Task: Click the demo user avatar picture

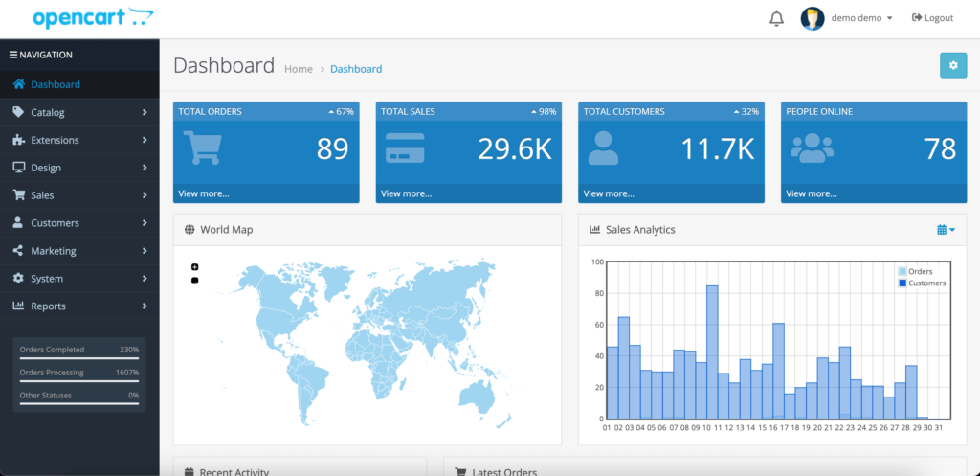Action: tap(812, 18)
